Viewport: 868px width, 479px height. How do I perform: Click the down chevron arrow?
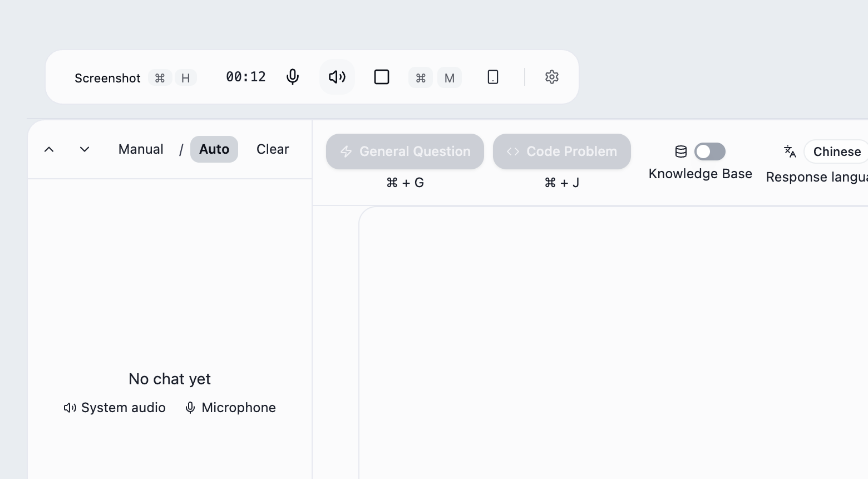pos(85,149)
